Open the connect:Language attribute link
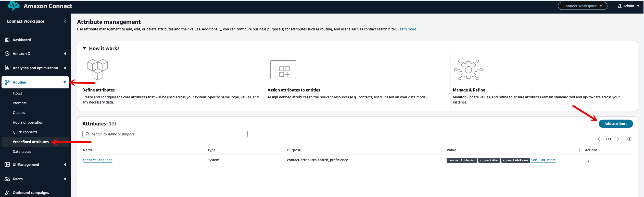644x197 pixels. pyautogui.click(x=98, y=160)
